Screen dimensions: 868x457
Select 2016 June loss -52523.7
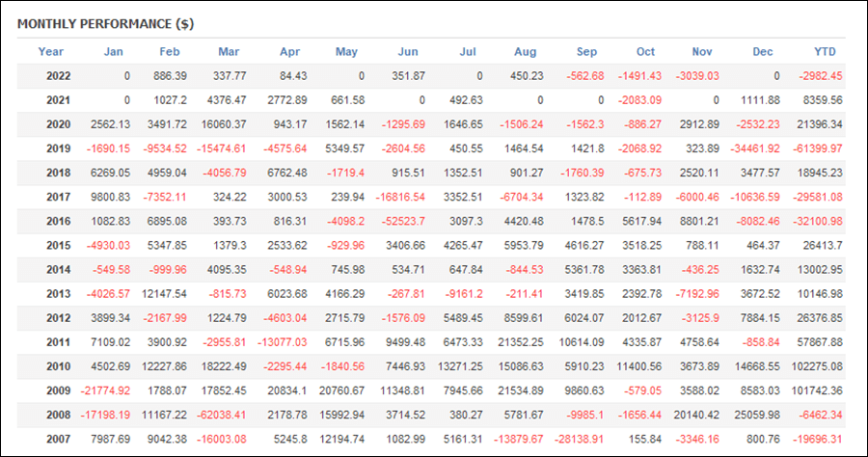tap(403, 222)
